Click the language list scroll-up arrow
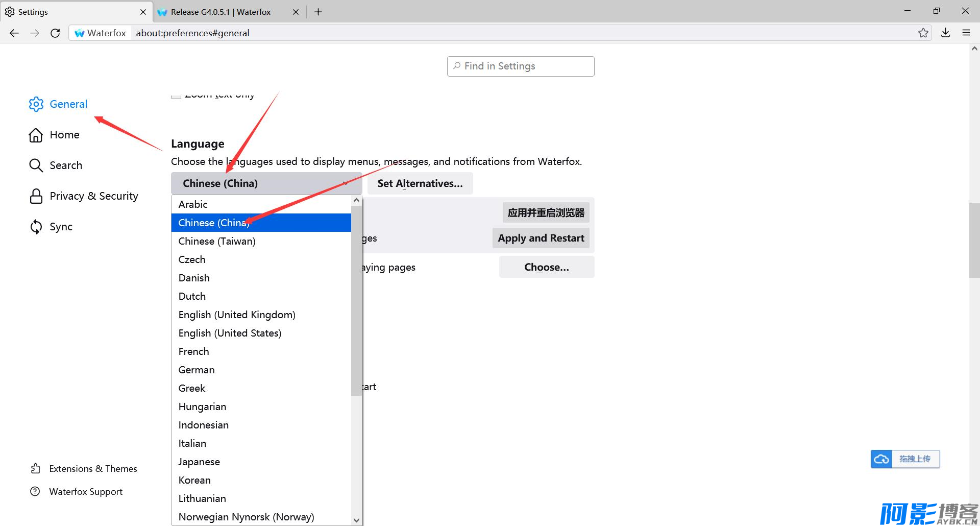 pyautogui.click(x=357, y=201)
